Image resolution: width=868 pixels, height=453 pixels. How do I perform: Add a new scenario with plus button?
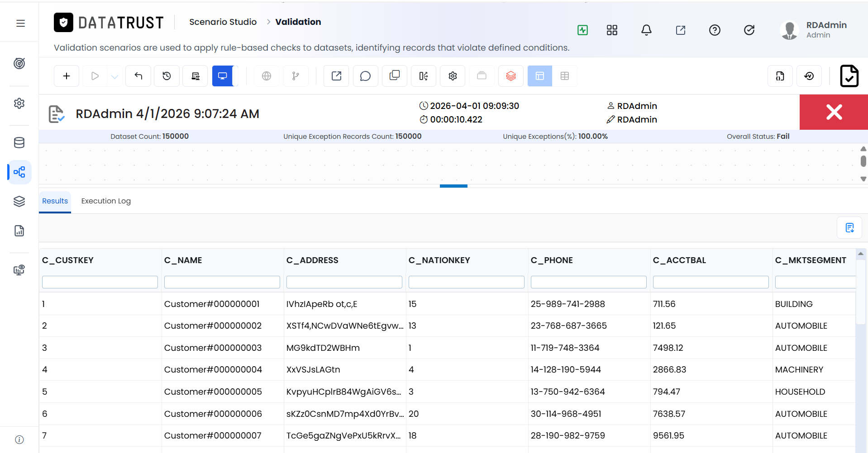pos(67,76)
